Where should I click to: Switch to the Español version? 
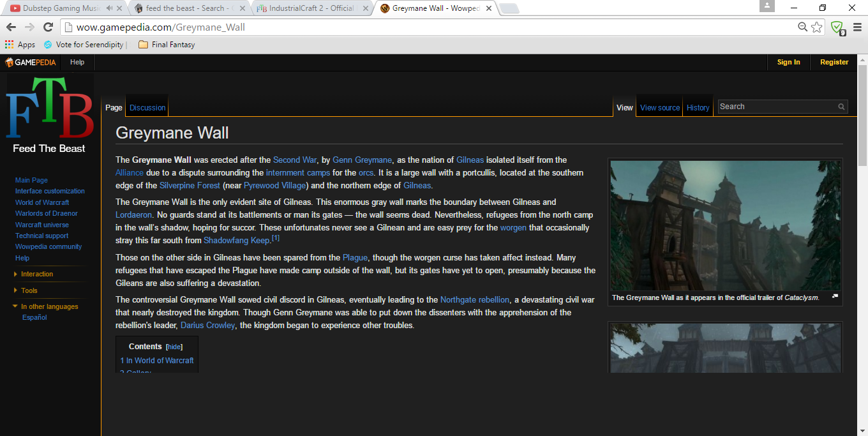pyautogui.click(x=34, y=317)
